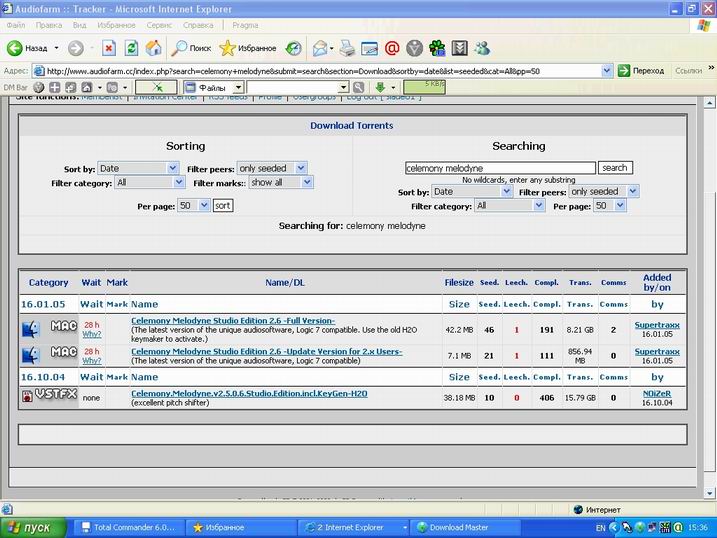Click the VSTFX category icon
The width and height of the screenshot is (717, 538).
48,396
